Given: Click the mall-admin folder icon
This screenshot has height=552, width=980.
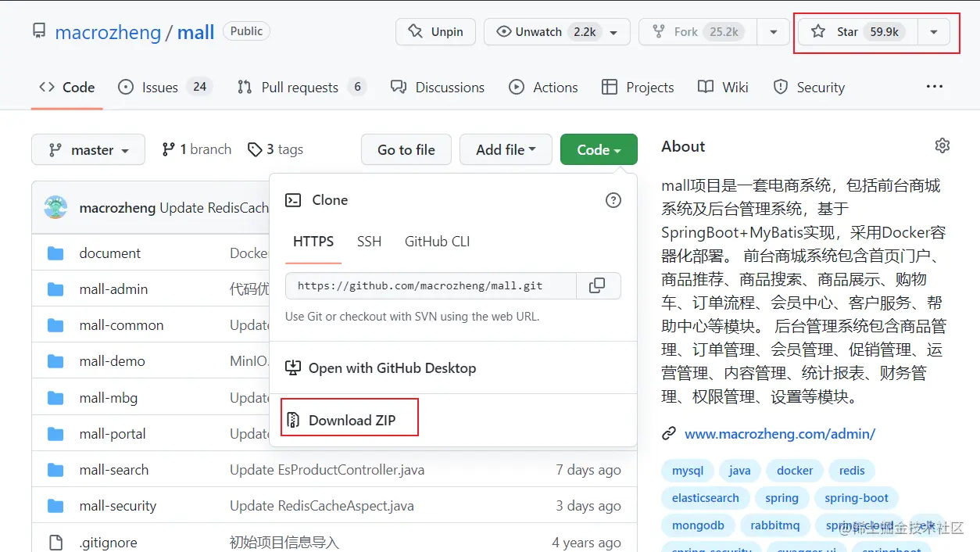Looking at the screenshot, I should pos(55,289).
